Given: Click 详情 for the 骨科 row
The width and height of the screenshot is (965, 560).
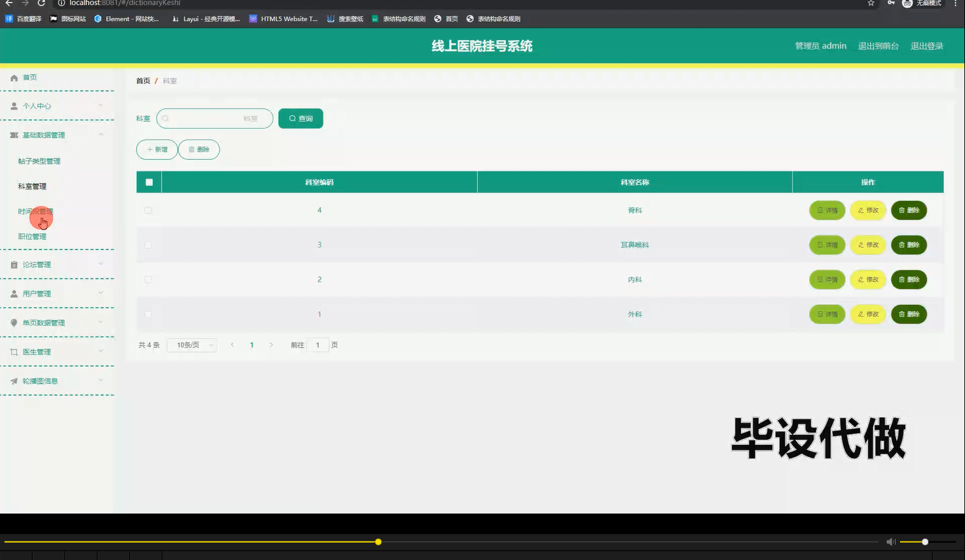Looking at the screenshot, I should (827, 211).
